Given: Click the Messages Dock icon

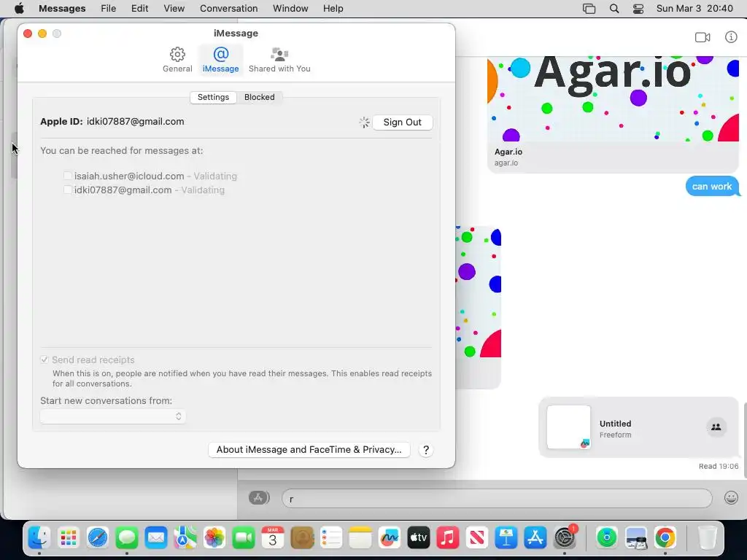Looking at the screenshot, I should coord(127,538).
